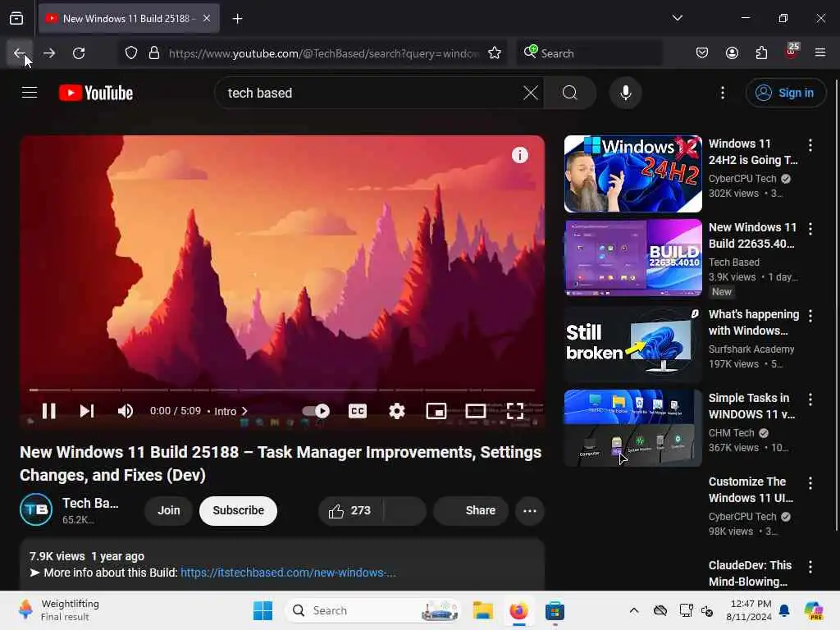
Task: Toggle the autoplay switch
Action: pyautogui.click(x=316, y=412)
